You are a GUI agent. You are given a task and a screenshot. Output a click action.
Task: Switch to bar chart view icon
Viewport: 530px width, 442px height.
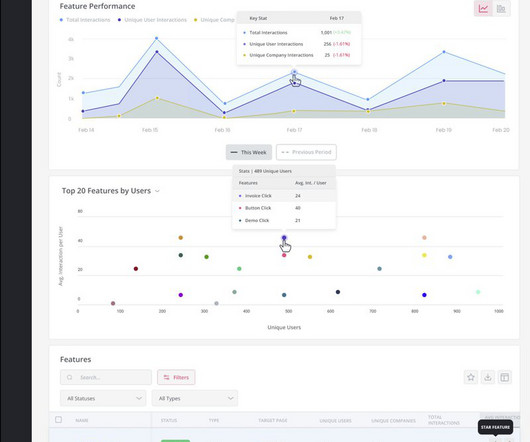coord(501,8)
